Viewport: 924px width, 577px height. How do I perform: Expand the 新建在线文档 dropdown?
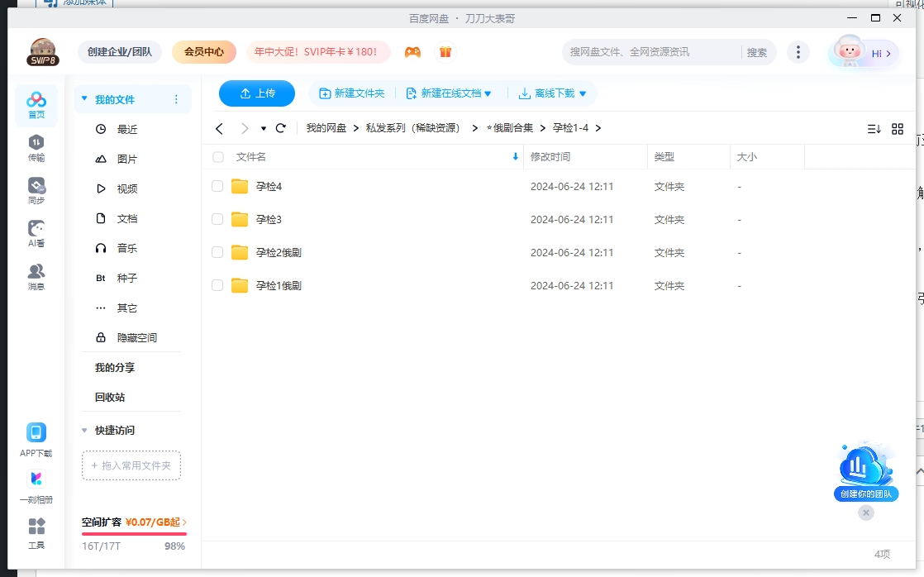(x=450, y=93)
